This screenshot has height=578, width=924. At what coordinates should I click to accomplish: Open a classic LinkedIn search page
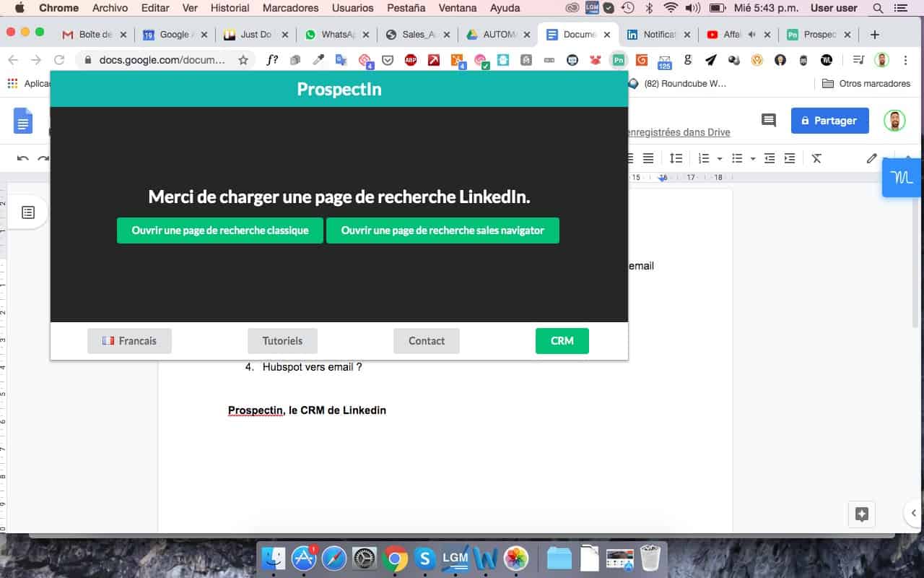219,230
